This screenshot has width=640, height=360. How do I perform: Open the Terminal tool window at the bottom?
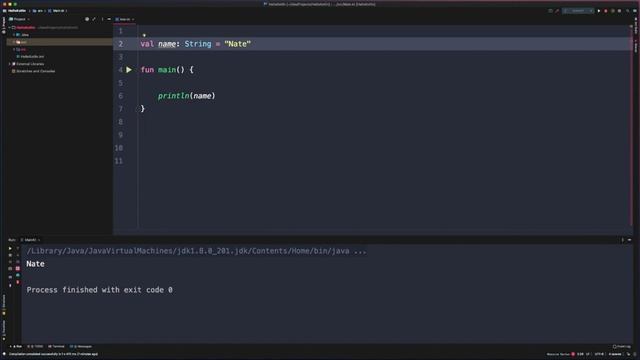click(56, 347)
